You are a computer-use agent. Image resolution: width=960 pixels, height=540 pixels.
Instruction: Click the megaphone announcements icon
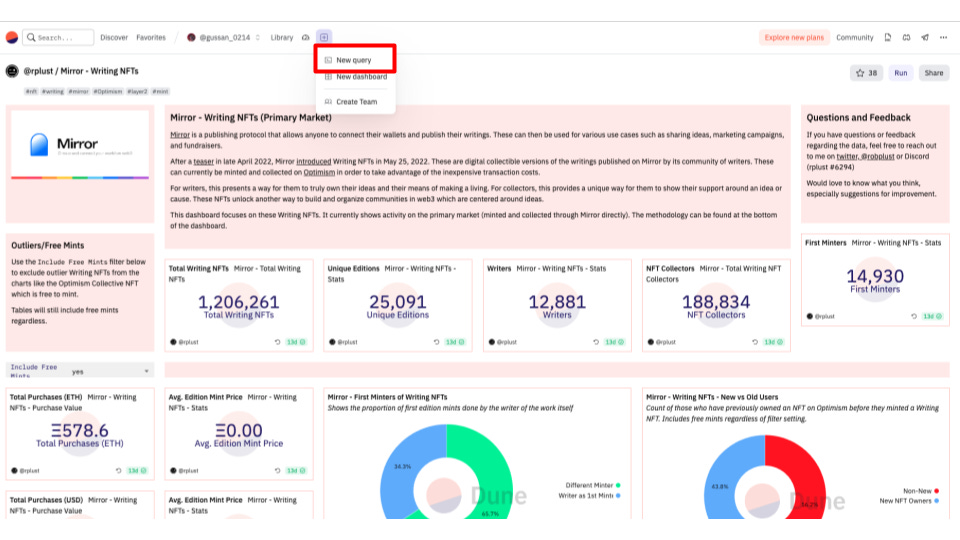point(925,37)
